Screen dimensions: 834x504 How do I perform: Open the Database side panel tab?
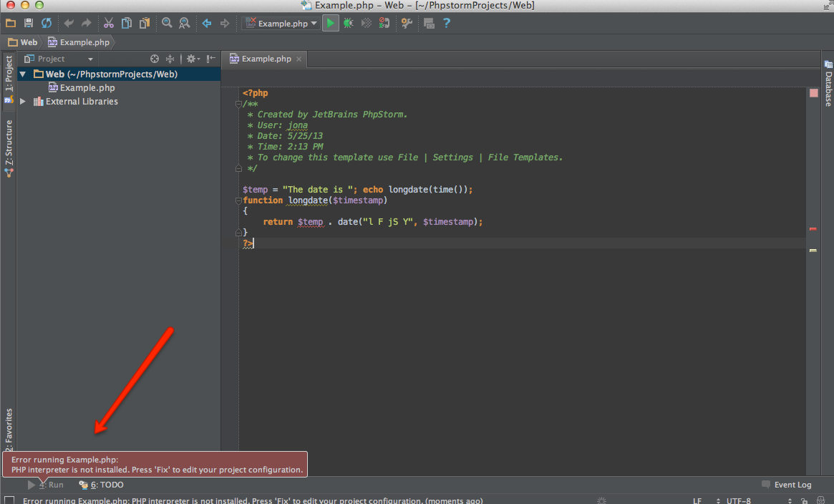[x=828, y=83]
